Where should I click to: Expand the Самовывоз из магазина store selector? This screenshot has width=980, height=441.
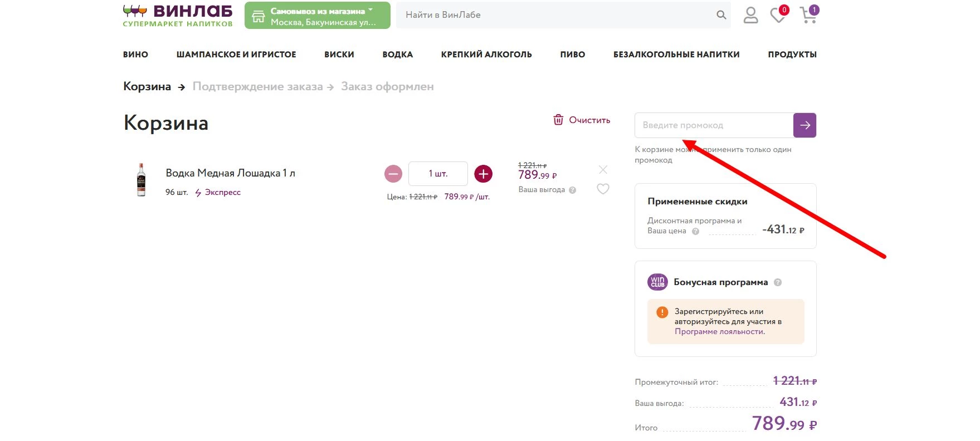tap(317, 16)
